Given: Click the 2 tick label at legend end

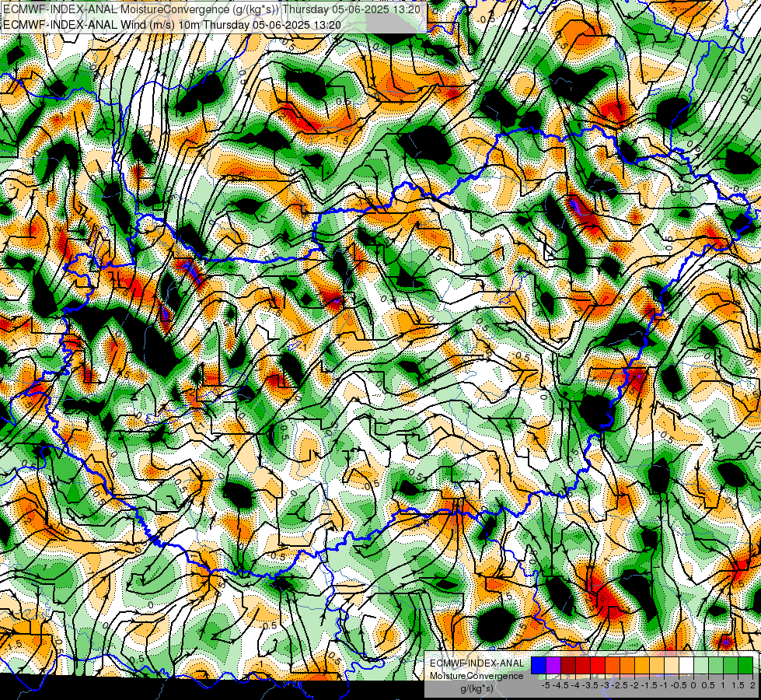Looking at the screenshot, I should (x=752, y=685).
